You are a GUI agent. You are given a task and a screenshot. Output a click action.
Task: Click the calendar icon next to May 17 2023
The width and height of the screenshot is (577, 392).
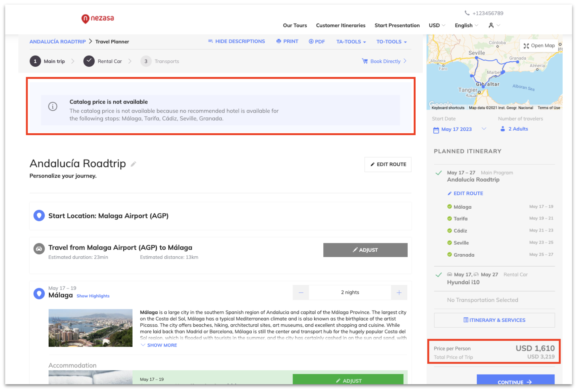[436, 130]
